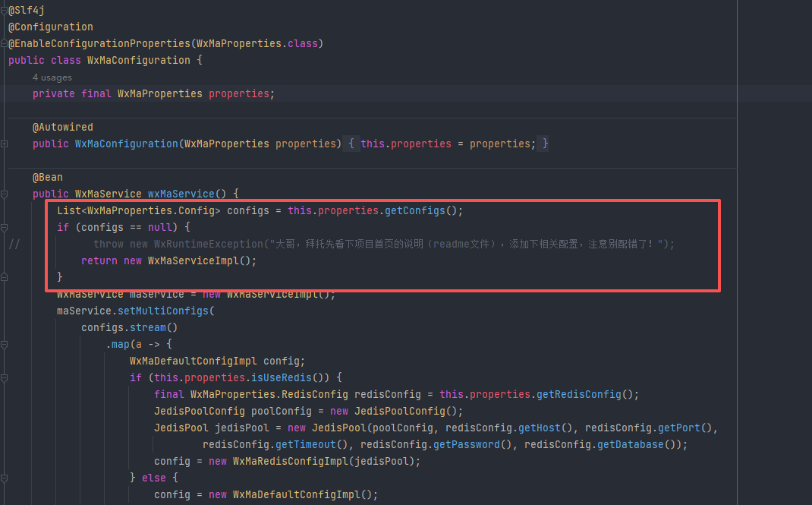Click the collapsed closing brace placeholder of the constructor
Screen dimensions: 812x505
coord(544,144)
